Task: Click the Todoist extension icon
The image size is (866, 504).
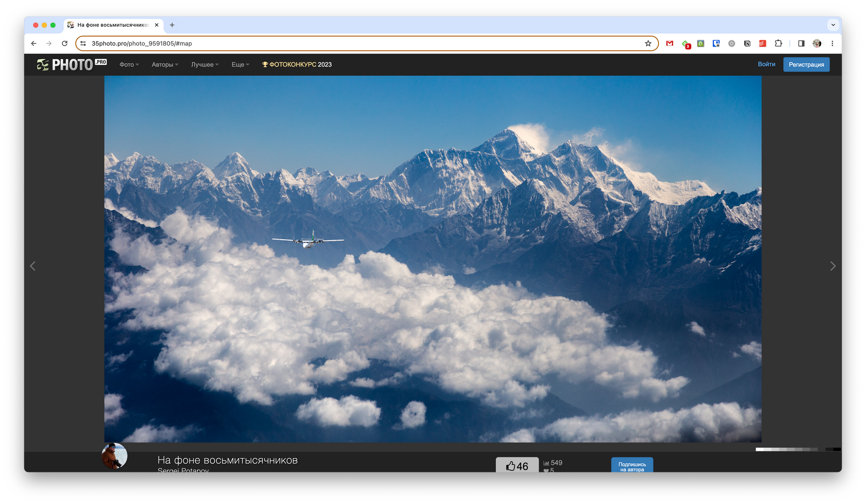Action: [x=763, y=43]
